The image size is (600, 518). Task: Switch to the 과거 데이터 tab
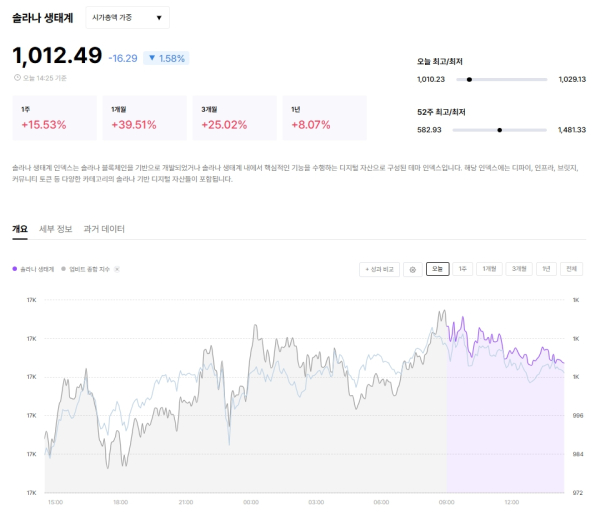click(104, 229)
